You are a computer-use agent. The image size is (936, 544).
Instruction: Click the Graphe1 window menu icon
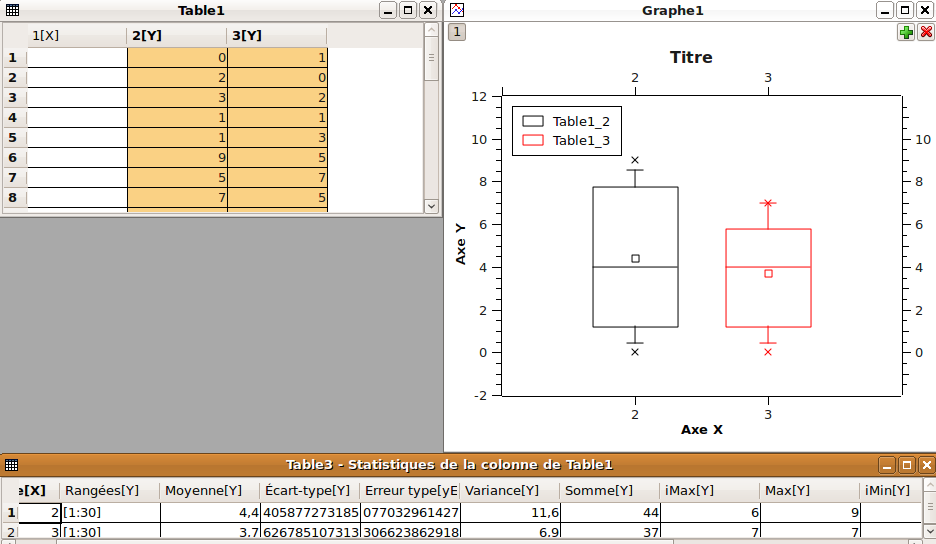point(456,10)
